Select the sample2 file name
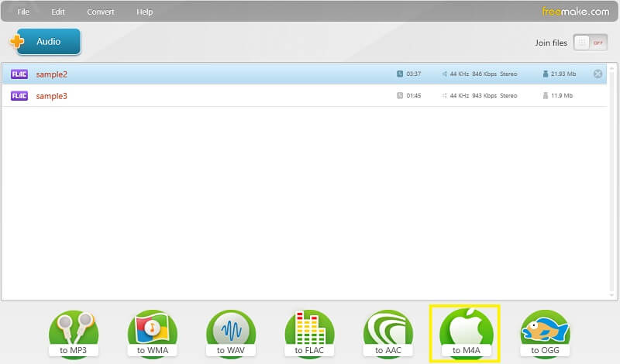Screen dimensions: 620x364 tap(52, 74)
